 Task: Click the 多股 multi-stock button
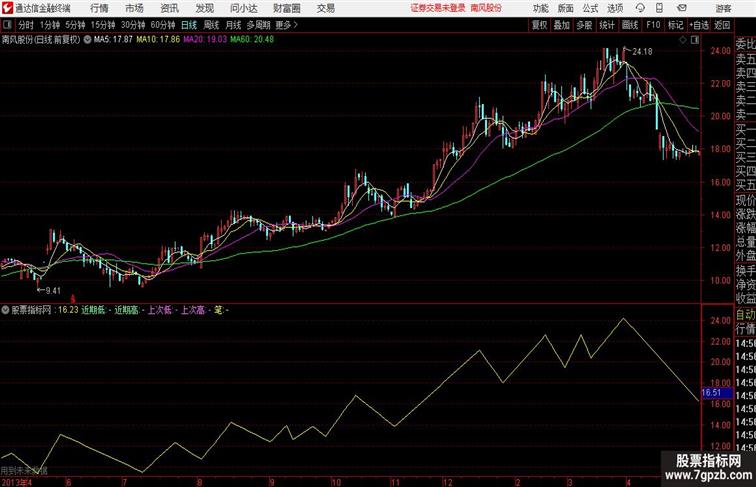pyautogui.click(x=584, y=25)
